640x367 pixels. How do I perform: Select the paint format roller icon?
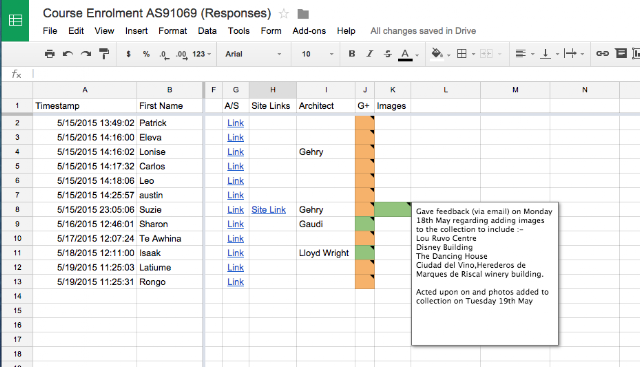point(104,53)
